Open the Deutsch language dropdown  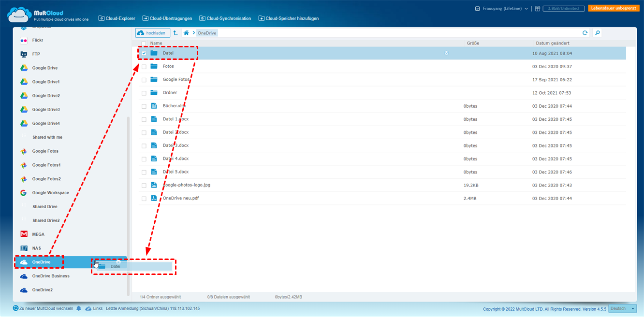tap(622, 309)
